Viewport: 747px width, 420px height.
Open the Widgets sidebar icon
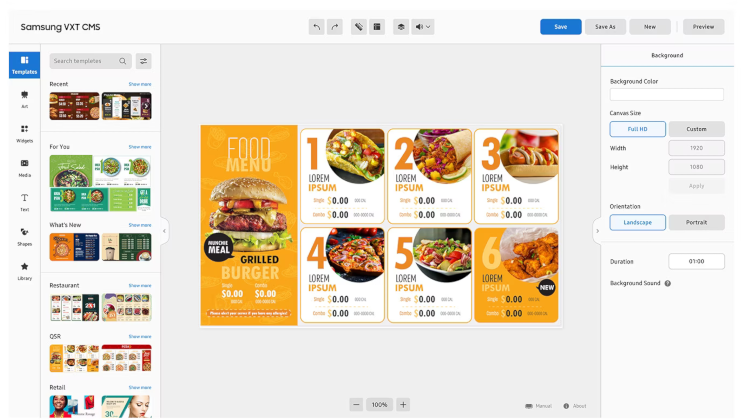click(24, 133)
